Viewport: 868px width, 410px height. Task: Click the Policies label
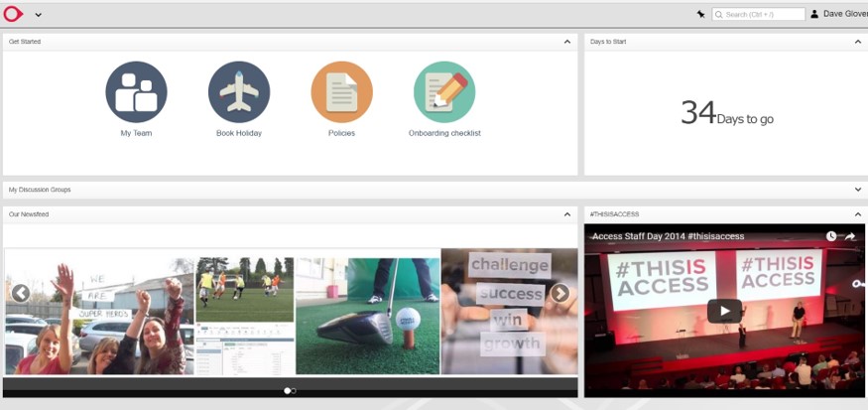341,134
